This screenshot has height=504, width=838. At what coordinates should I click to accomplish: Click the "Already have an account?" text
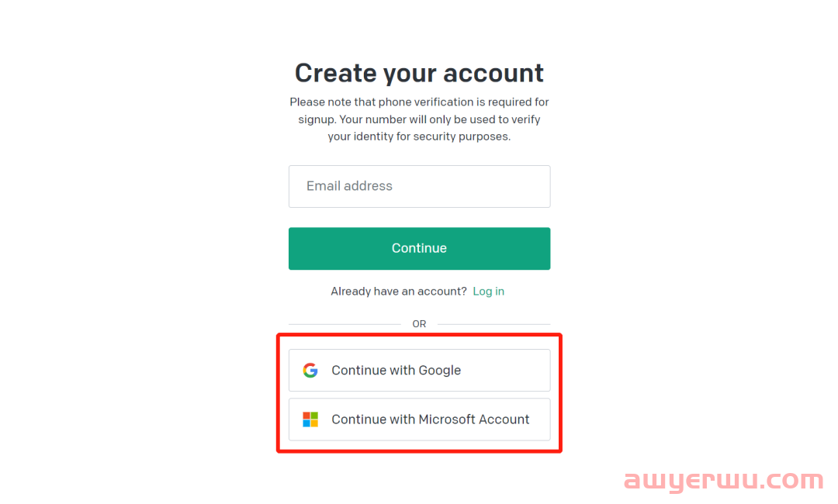point(399,291)
